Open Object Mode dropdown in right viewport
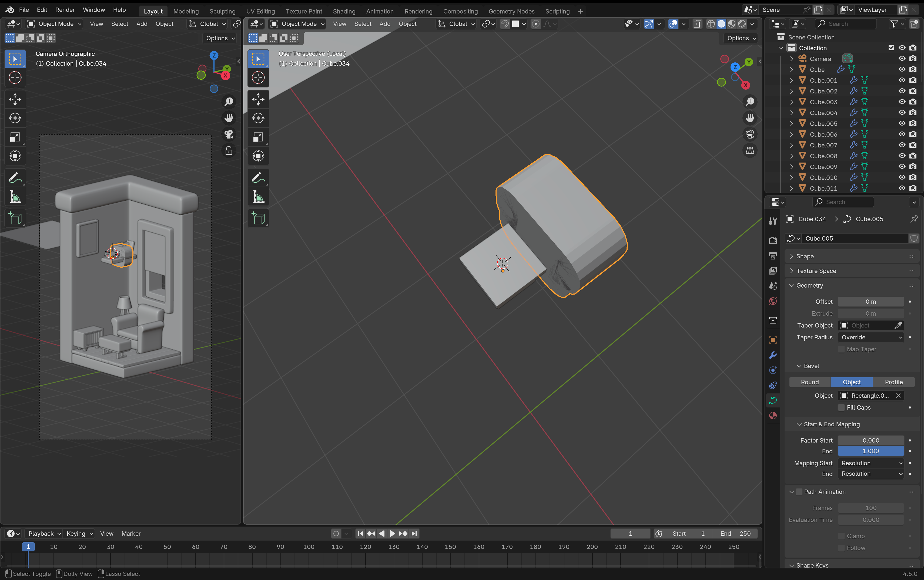Screen dimensions: 924x580 tap(297, 24)
